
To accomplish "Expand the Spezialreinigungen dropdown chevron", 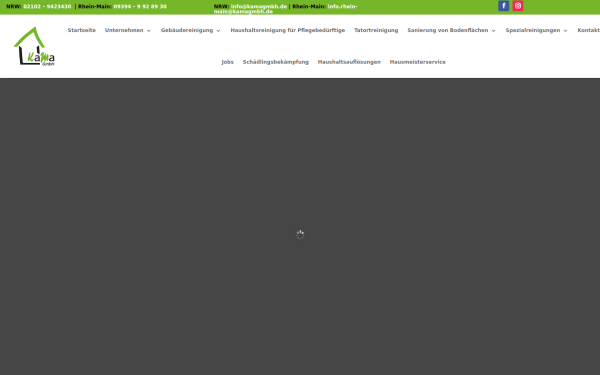I will coord(565,31).
